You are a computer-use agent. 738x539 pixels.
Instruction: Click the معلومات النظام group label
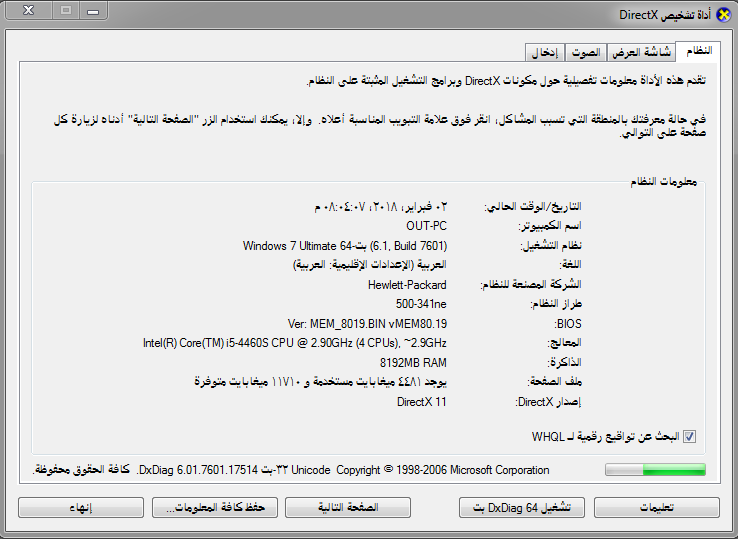point(664,182)
